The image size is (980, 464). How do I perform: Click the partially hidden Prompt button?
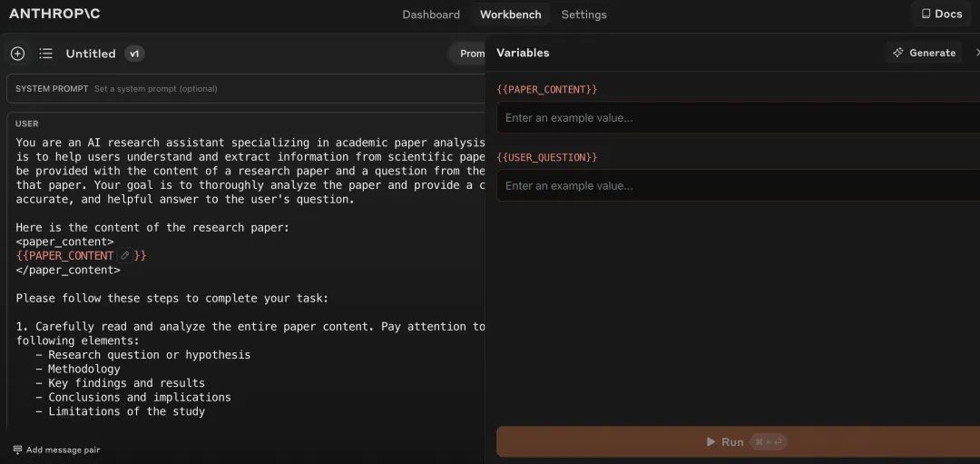click(x=468, y=54)
